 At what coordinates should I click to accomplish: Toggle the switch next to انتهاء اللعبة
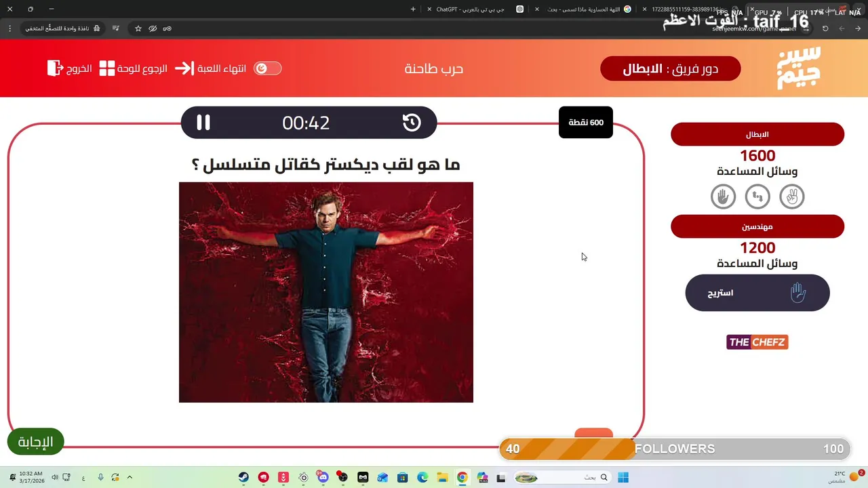point(267,68)
